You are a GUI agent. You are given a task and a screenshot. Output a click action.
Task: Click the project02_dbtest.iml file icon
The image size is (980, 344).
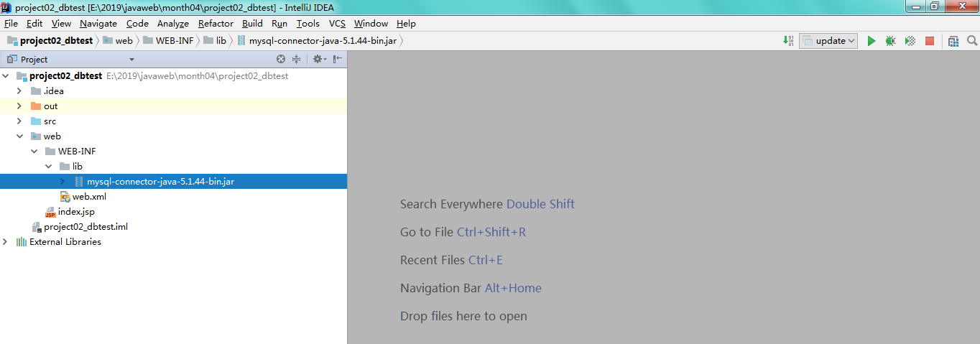pyautogui.click(x=36, y=227)
